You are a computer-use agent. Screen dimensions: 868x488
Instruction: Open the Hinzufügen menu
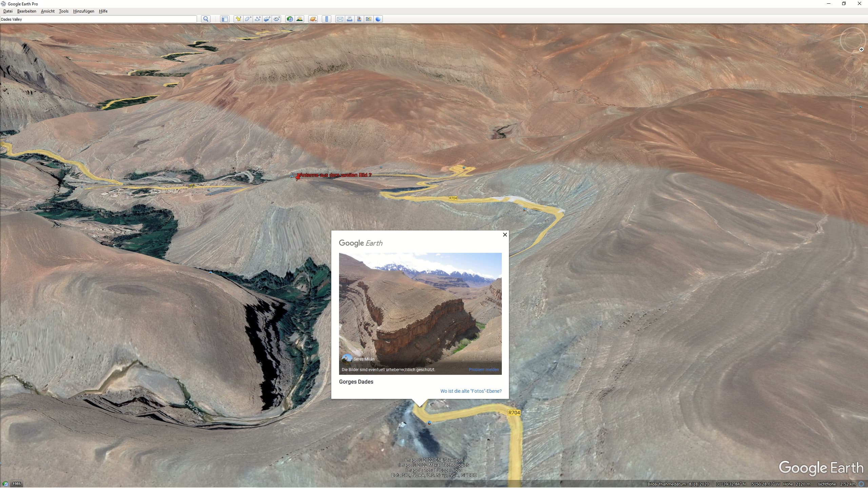[84, 11]
